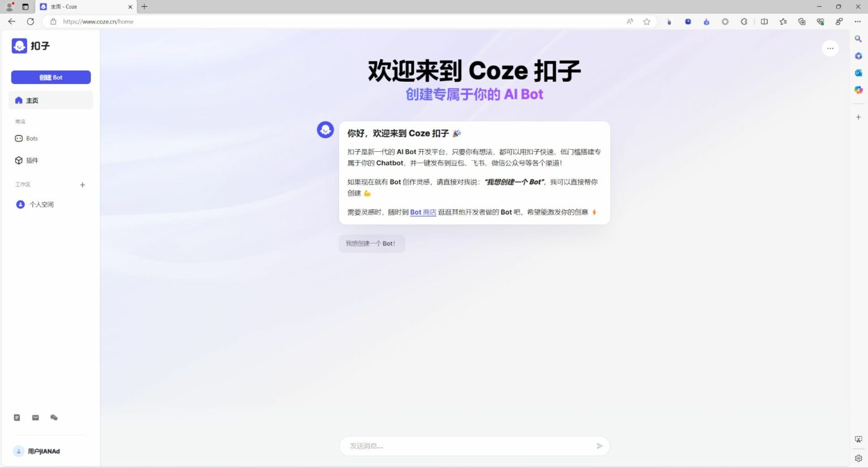This screenshot has height=468, width=868.
Task: Click the documentation icon at sidebar bottom
Action: (x=16, y=417)
